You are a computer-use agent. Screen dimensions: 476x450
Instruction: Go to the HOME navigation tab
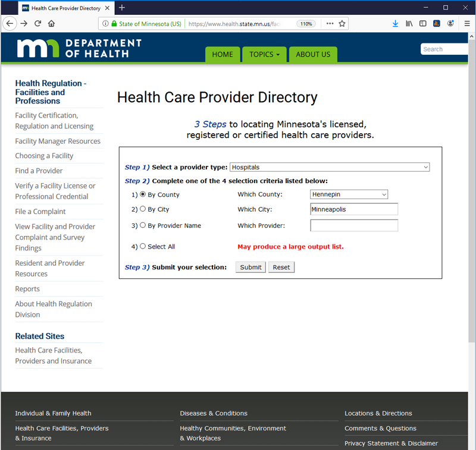pos(223,54)
